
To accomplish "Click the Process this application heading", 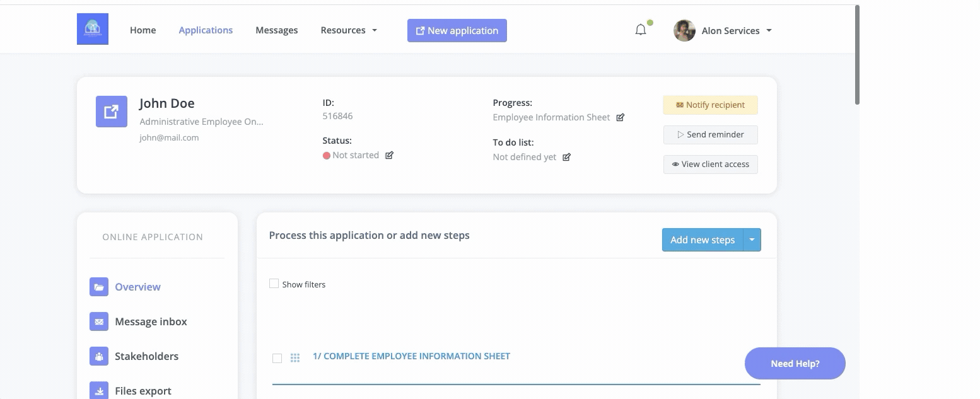I will [370, 235].
